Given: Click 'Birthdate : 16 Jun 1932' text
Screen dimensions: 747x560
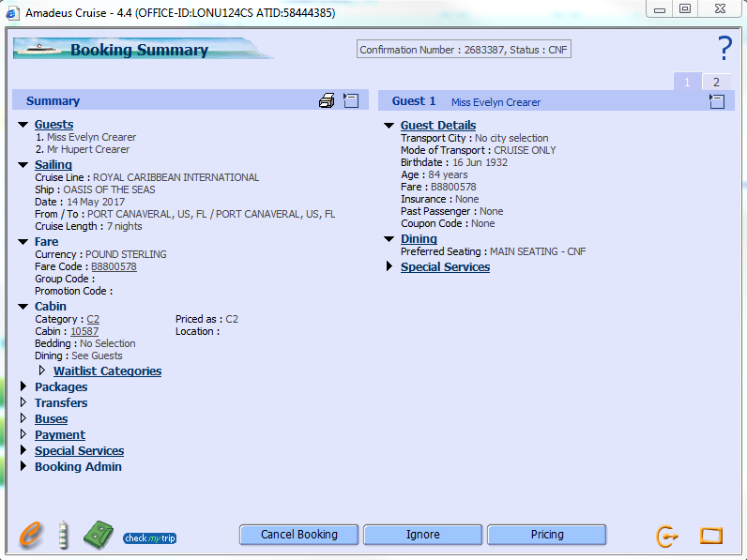Looking at the screenshot, I should coord(454,162).
